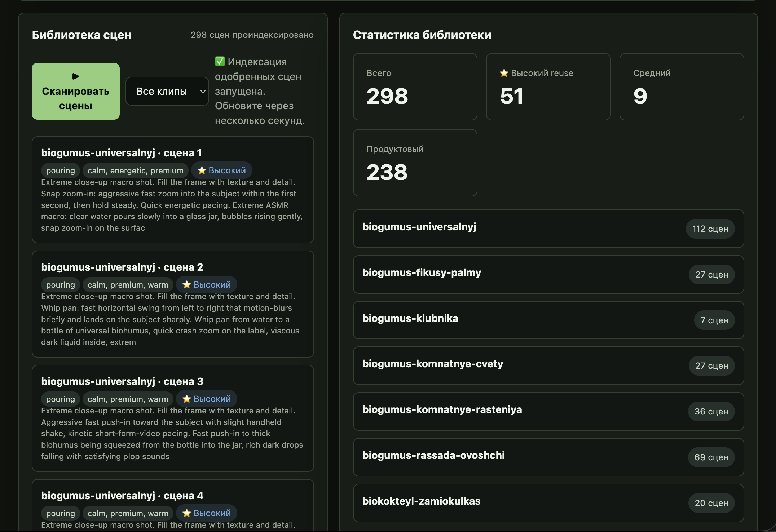Open scene card biogumus-universalnyj · сцена 1
This screenshot has height=532, width=776.
click(173, 190)
